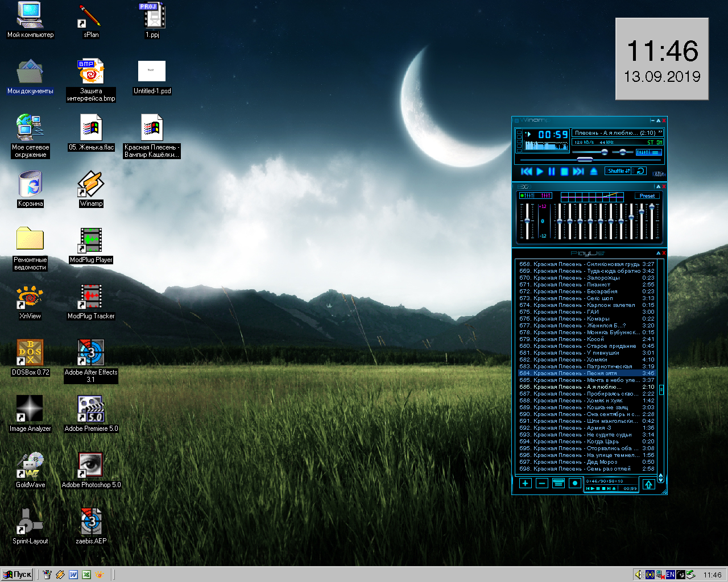Click the Stop button in Winamp

(564, 171)
